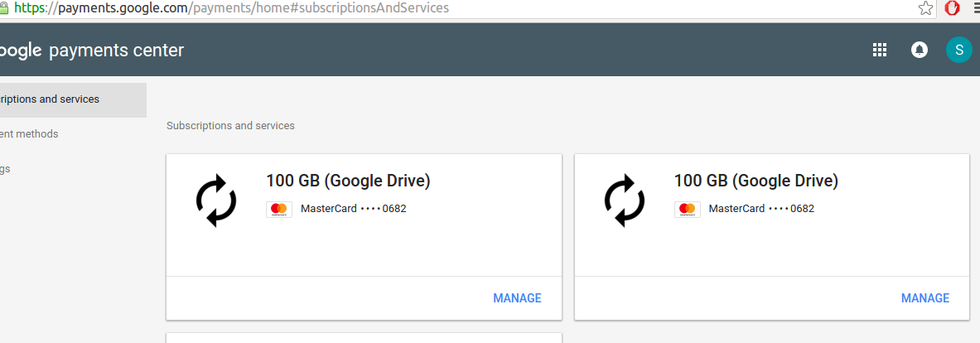Open the account avatar labeled S

tap(958, 50)
